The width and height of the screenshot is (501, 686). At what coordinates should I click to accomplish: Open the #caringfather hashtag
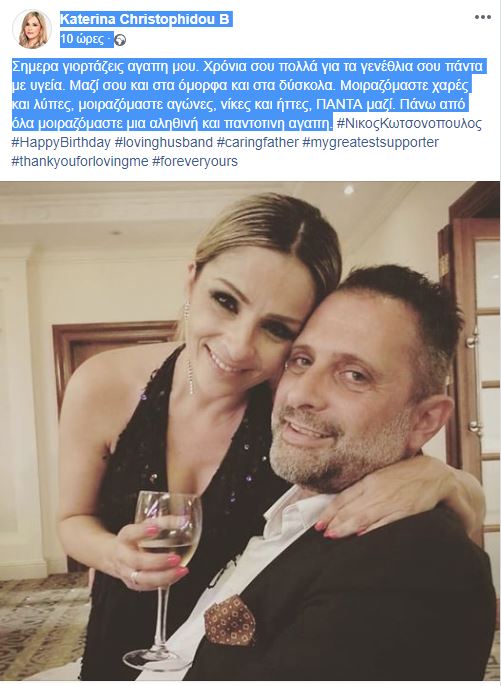257,143
